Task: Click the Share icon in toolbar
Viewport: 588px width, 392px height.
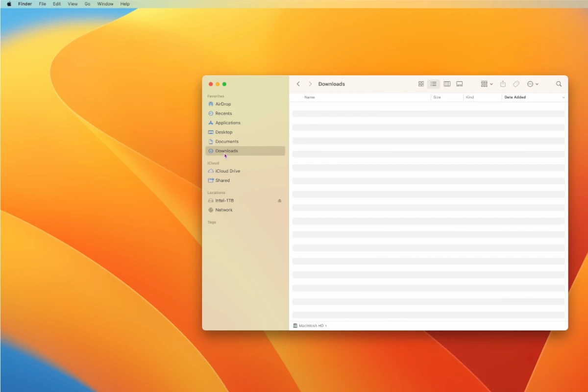Action: (503, 84)
